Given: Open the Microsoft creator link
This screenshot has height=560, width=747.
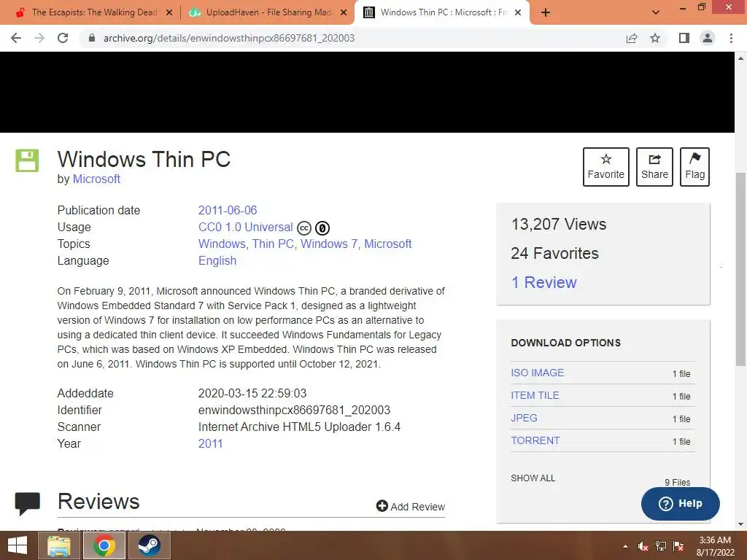Looking at the screenshot, I should [x=96, y=179].
